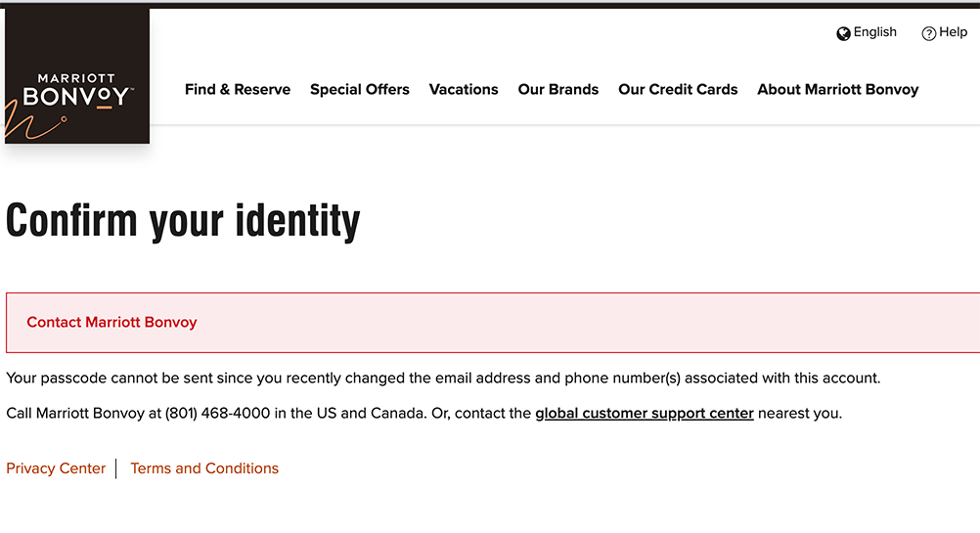
Task: Go to the Vacations menu item
Action: [x=464, y=89]
